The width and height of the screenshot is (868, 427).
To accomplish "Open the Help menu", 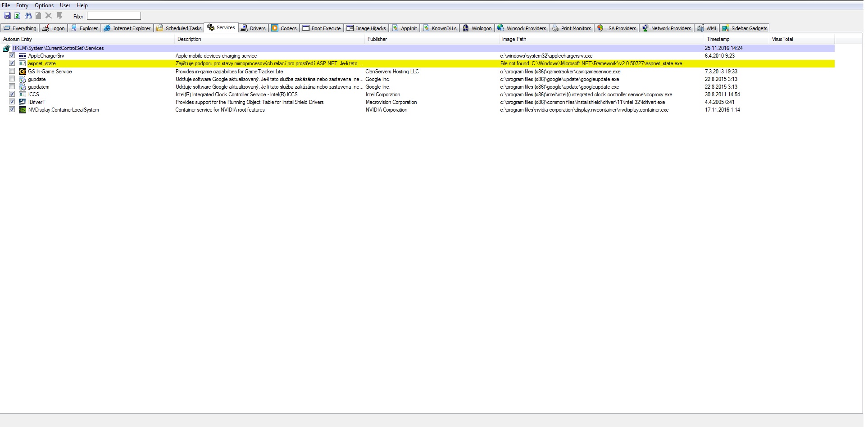I will [82, 5].
